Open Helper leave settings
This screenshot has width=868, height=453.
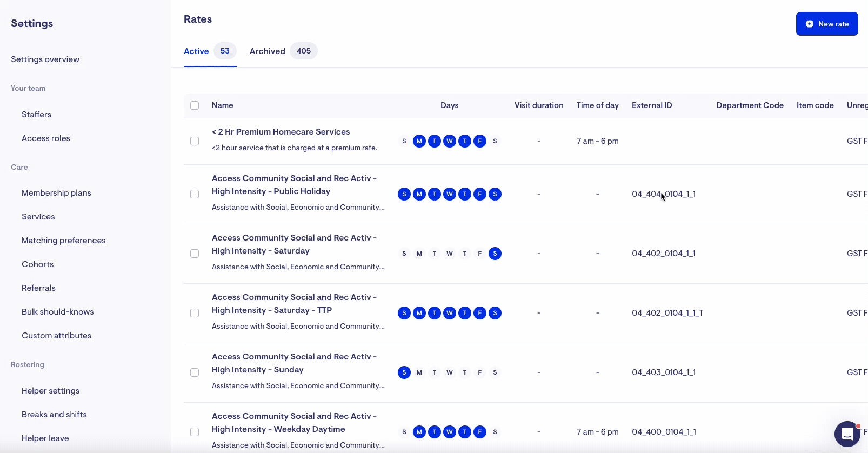pos(45,438)
